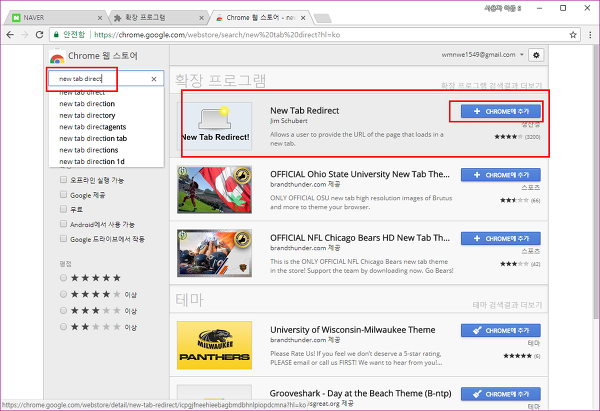
Task: Choose suggestion 'new tab direction tab'
Action: (x=93, y=138)
